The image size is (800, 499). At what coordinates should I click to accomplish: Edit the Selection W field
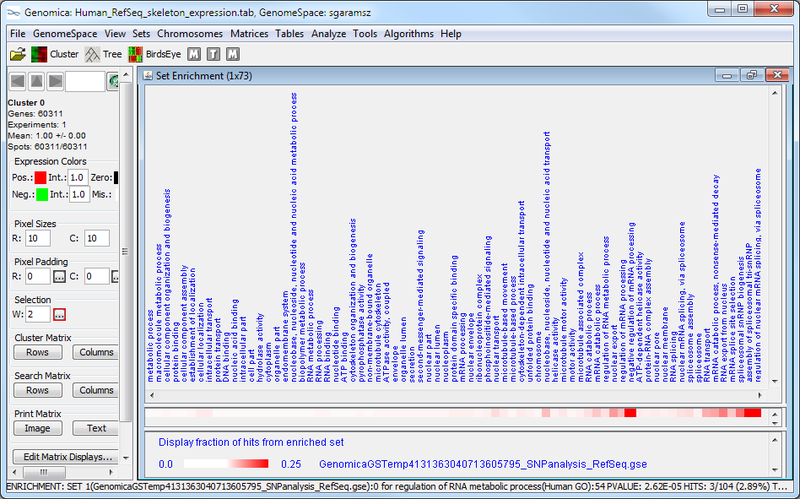38,314
